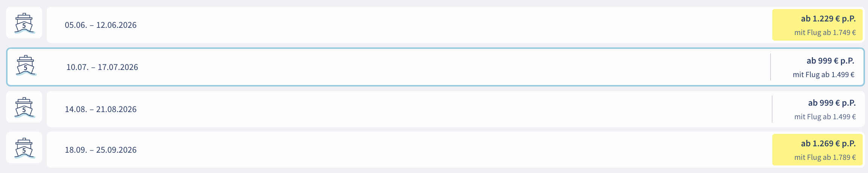Click ab 999 € p.P. in the July row
The width and height of the screenshot is (868, 173).
pyautogui.click(x=830, y=61)
